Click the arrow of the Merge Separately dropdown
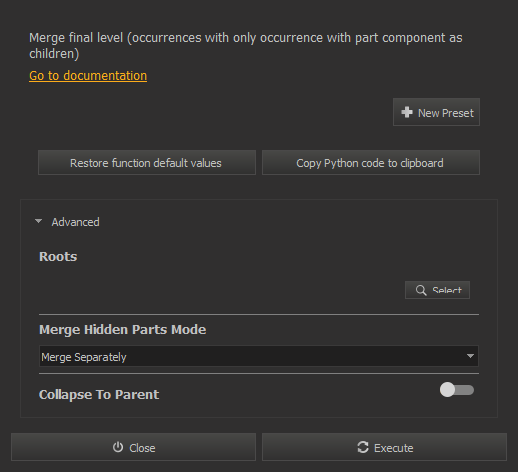This screenshot has width=518, height=472. tap(470, 356)
